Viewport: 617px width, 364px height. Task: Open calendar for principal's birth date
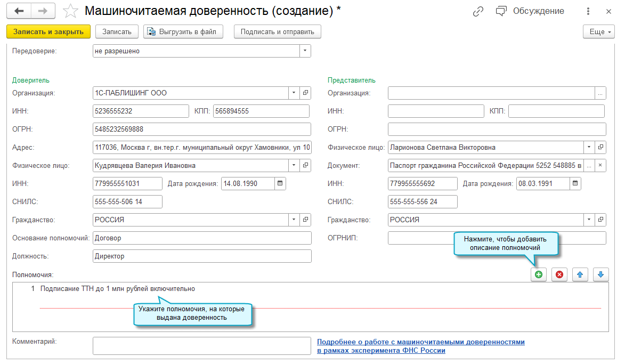pos(280,183)
